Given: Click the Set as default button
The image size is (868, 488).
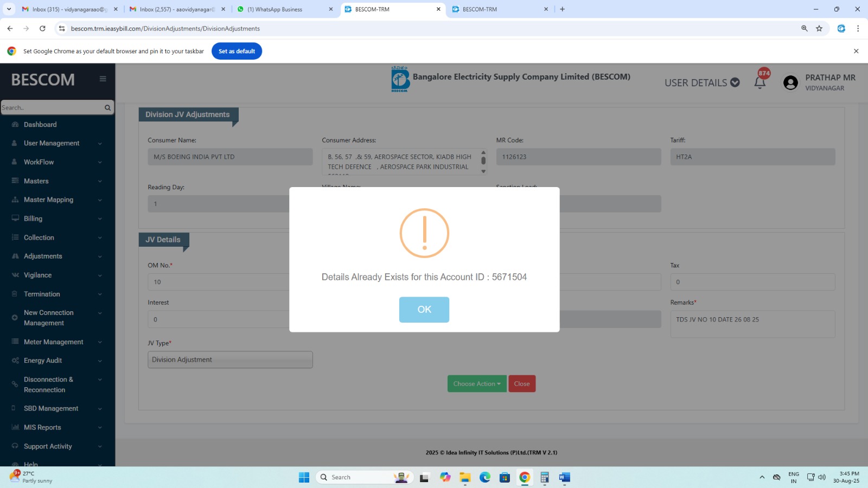Looking at the screenshot, I should [x=237, y=51].
